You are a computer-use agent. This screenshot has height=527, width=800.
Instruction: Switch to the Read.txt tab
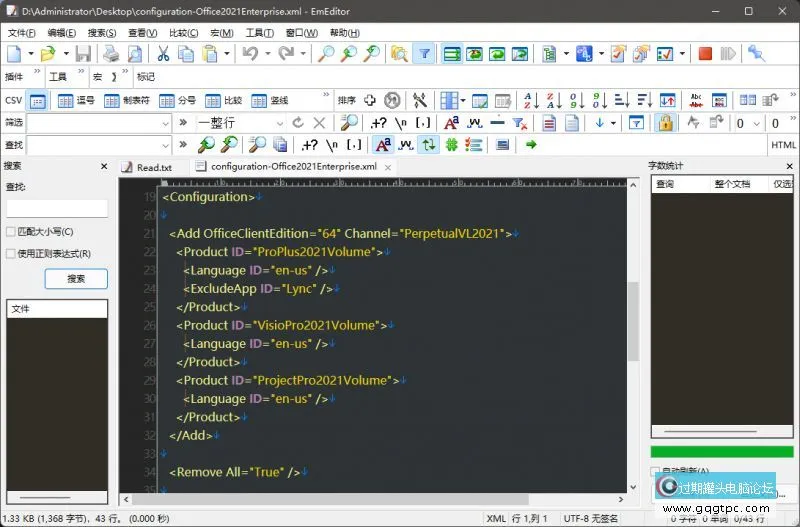point(153,167)
